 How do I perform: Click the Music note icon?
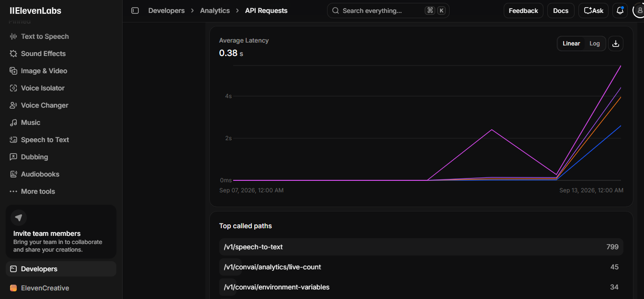coord(13,122)
